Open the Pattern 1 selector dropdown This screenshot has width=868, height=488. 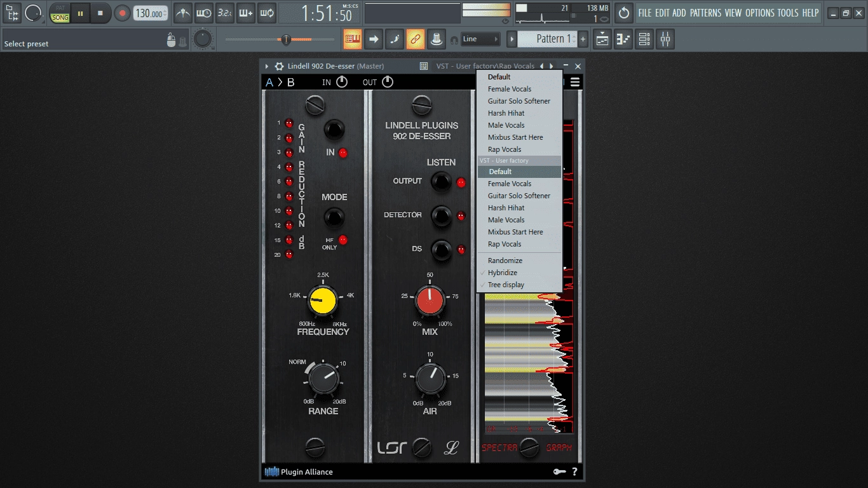pos(547,39)
